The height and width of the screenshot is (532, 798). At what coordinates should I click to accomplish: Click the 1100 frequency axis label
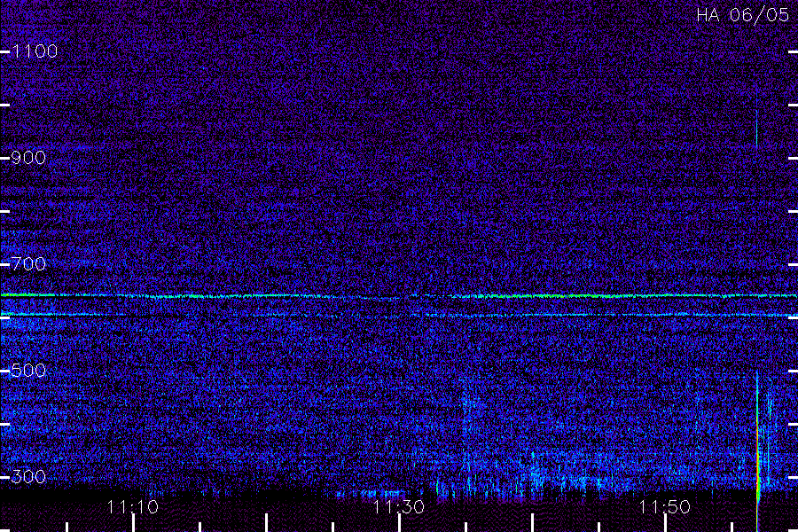pos(35,51)
